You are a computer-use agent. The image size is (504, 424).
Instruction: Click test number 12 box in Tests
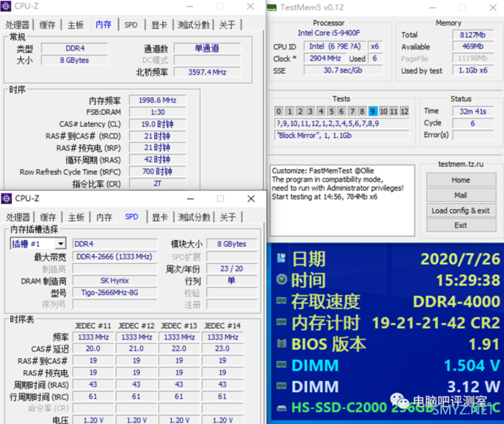(404, 111)
